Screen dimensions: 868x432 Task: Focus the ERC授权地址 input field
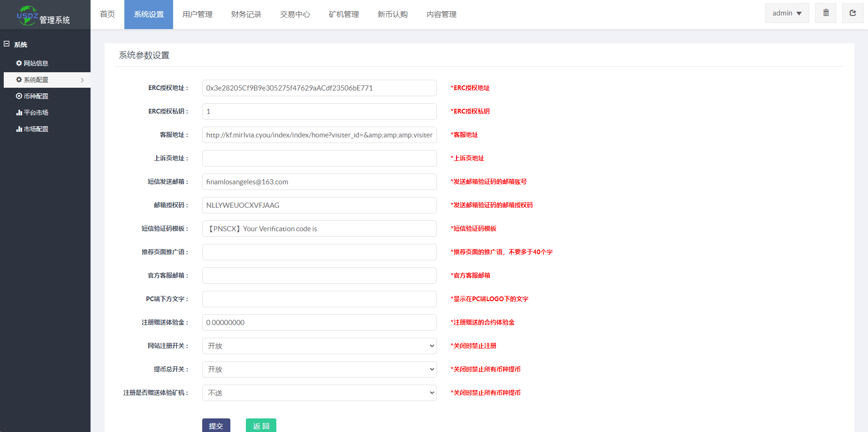[319, 88]
